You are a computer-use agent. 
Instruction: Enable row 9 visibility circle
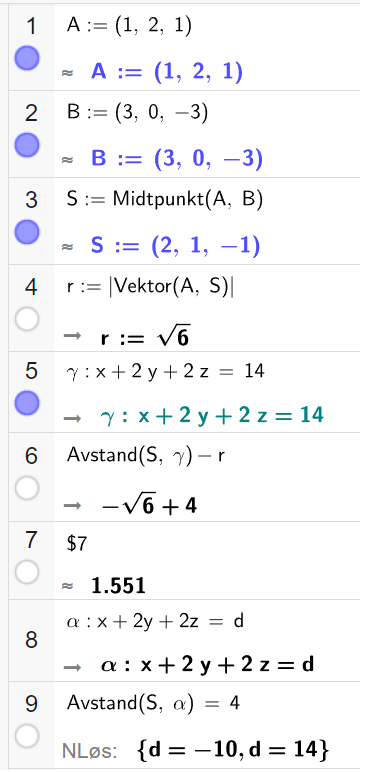(x=27, y=737)
